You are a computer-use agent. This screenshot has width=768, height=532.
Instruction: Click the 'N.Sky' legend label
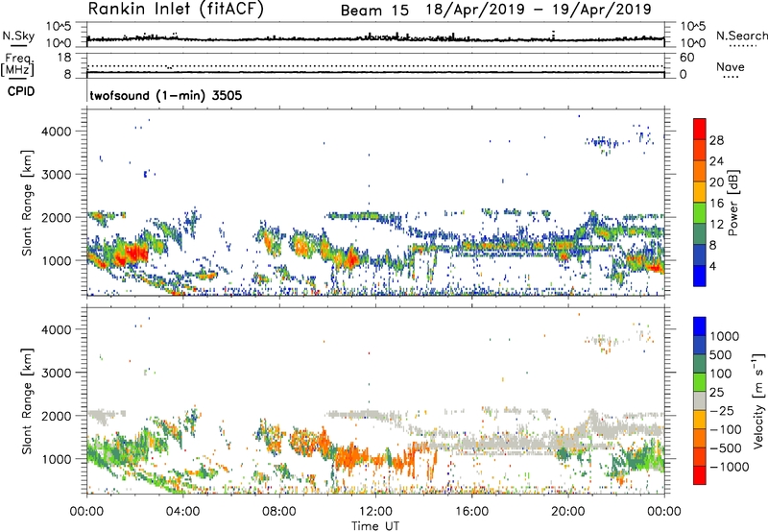tap(18, 36)
